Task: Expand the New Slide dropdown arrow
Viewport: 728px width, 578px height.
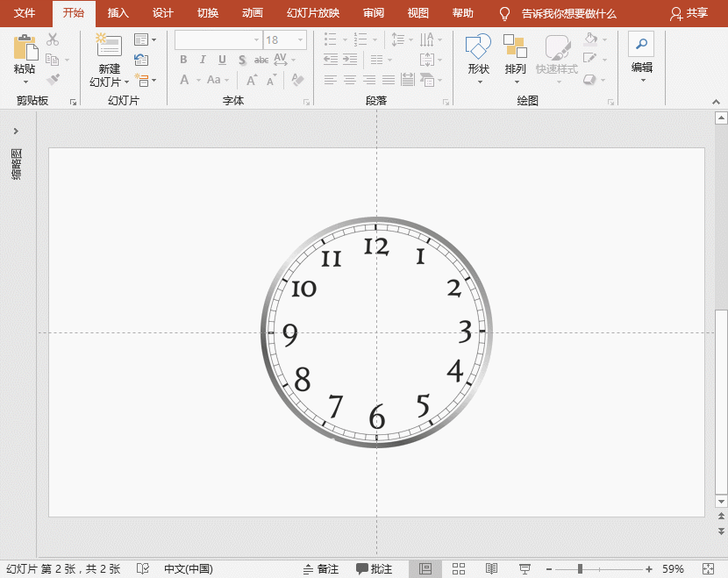Action: [x=127, y=82]
